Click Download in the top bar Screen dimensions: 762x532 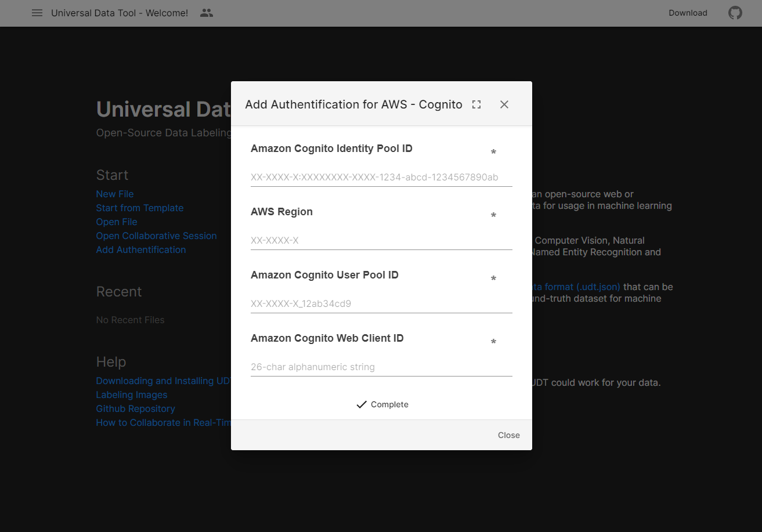[688, 13]
